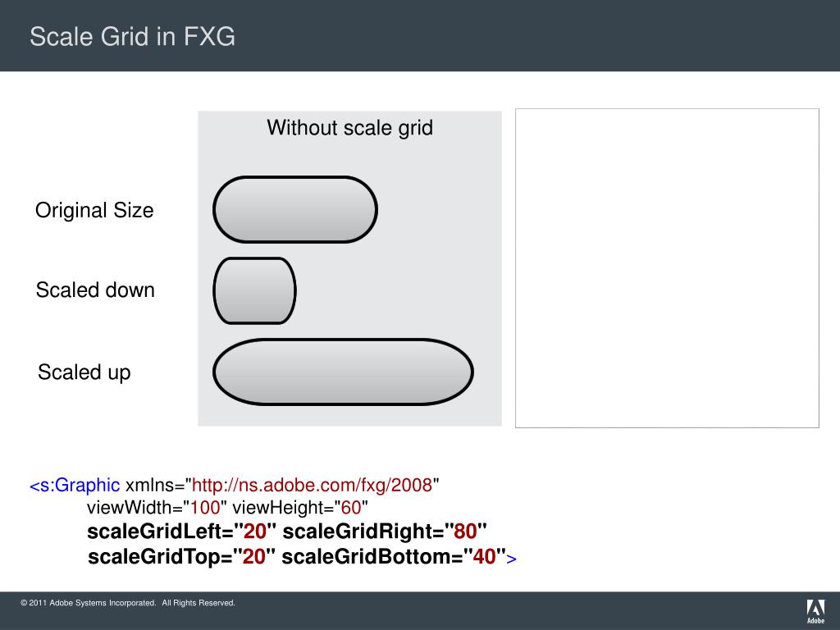Click the 'Original Size' label
This screenshot has height=630, width=840.
pos(94,210)
